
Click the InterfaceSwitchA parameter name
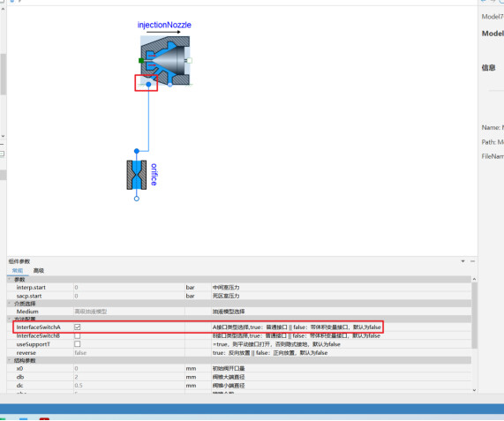[38, 327]
